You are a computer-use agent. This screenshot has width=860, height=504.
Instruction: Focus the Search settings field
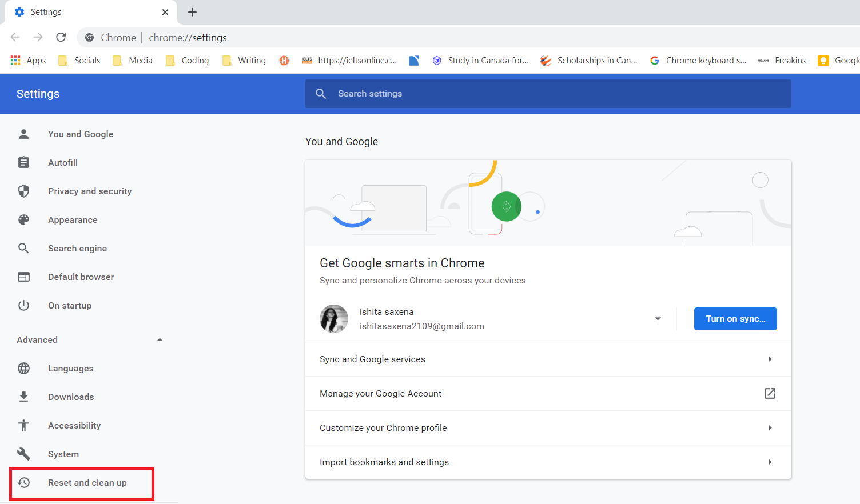point(548,94)
